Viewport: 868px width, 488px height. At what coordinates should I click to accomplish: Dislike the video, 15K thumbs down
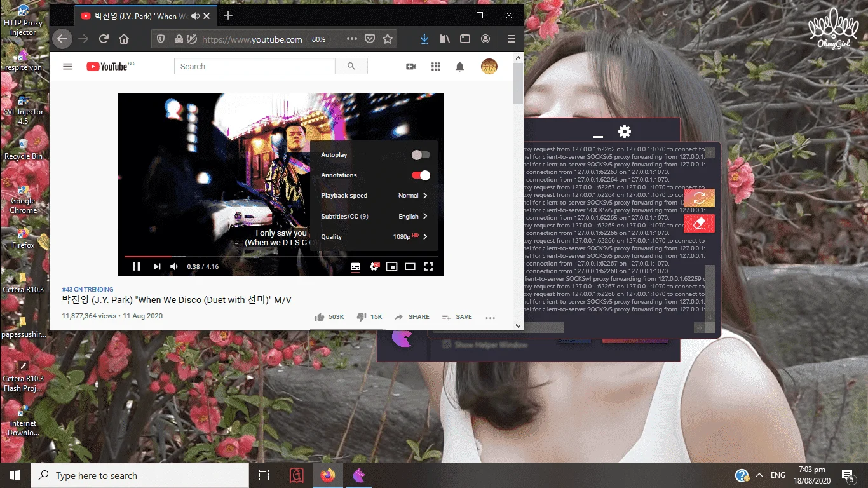[x=369, y=317]
